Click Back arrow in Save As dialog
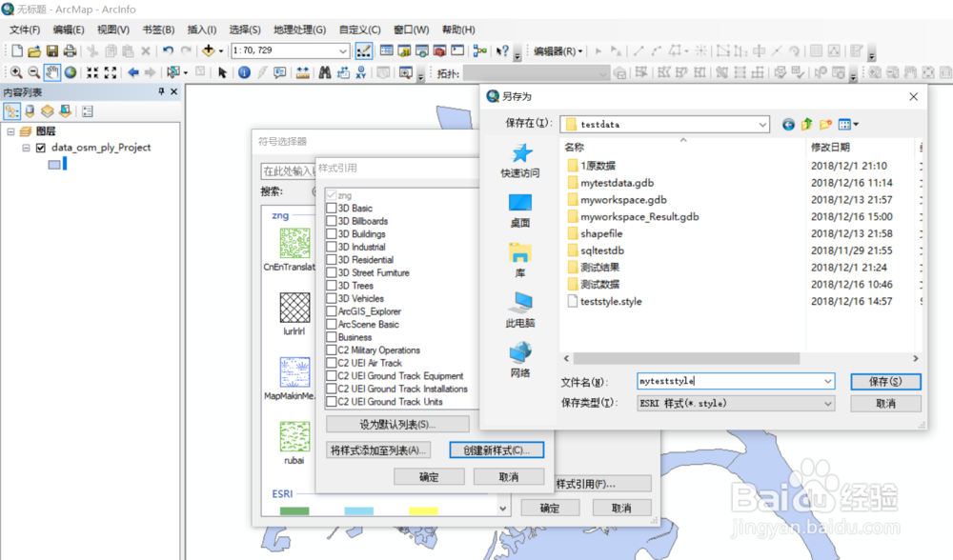The width and height of the screenshot is (953, 560). (788, 125)
